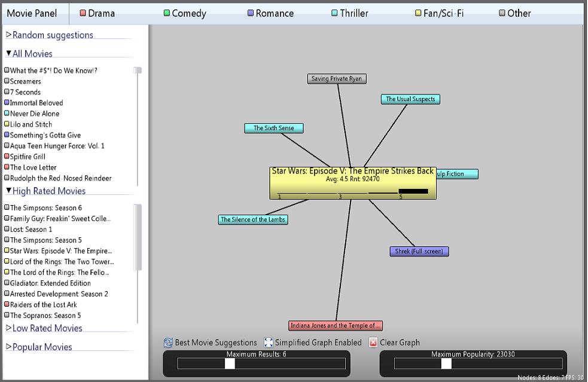This screenshot has height=382, width=588.
Task: Adjust the Maximum Results slider handle
Action: pos(230,363)
